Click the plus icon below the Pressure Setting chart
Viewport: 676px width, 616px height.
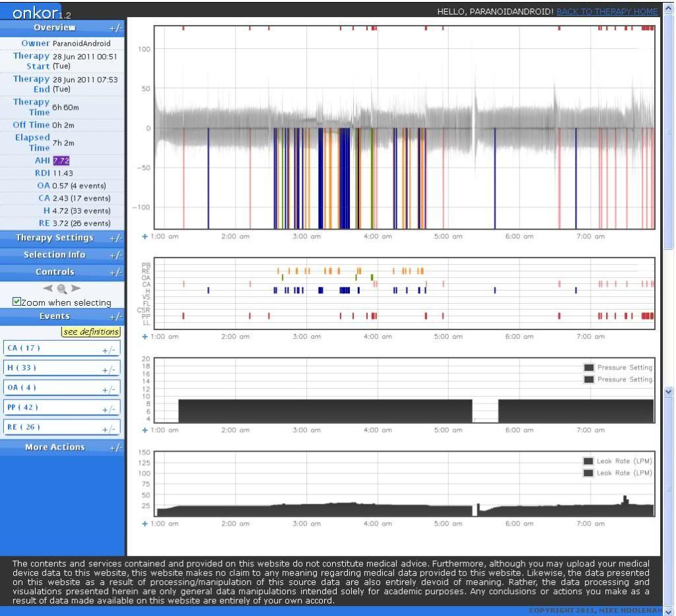[x=145, y=430]
